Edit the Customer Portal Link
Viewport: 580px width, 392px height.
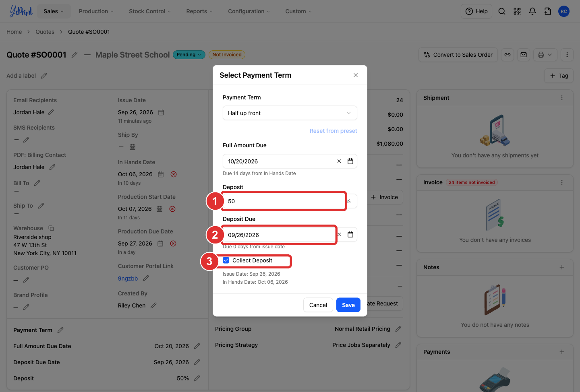(x=146, y=278)
